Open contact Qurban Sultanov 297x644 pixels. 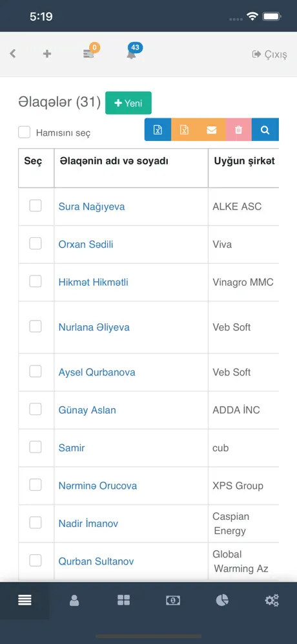tap(96, 561)
